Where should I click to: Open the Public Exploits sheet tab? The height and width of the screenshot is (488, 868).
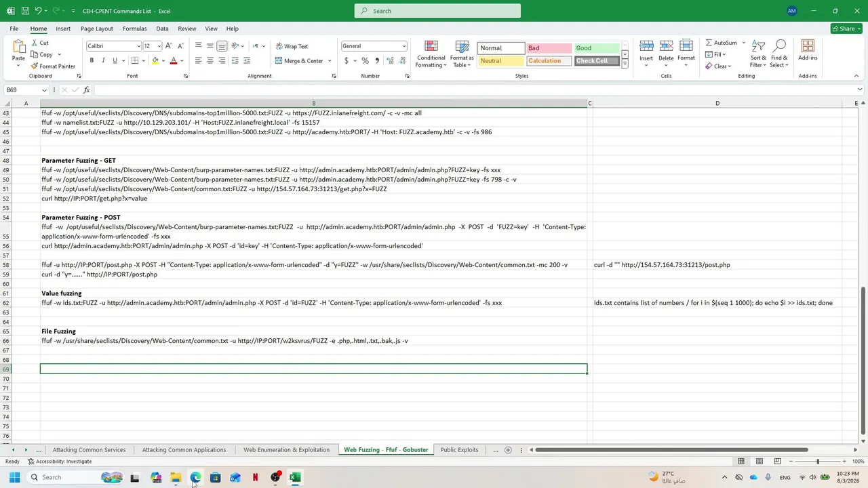pos(459,450)
